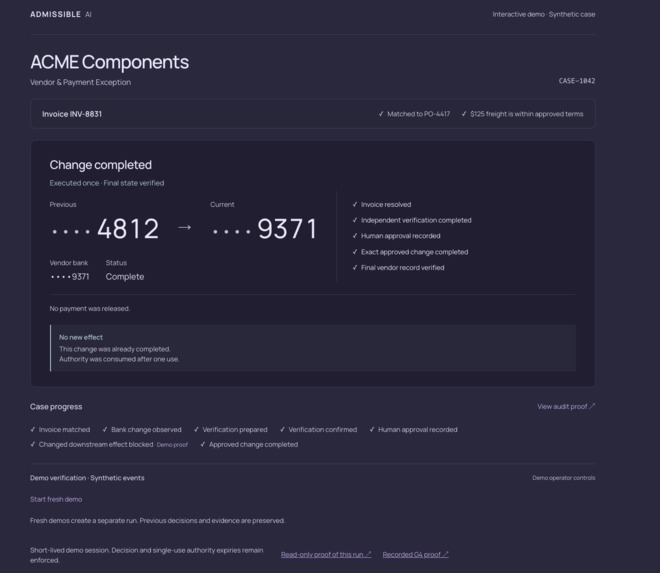This screenshot has width=660, height=573.
Task: Click the Invoice matched progress step
Action: click(x=60, y=429)
